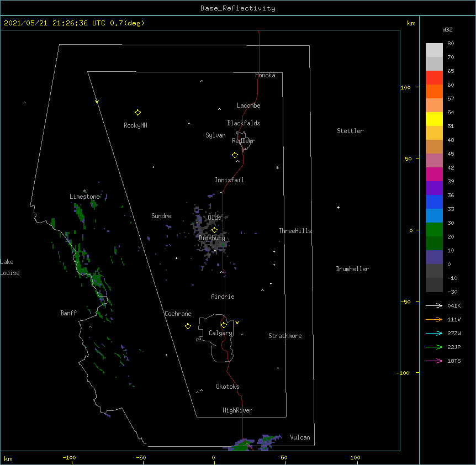The height and width of the screenshot is (465, 476).
Task: Click the 04DK legend label
Action: pos(454,305)
